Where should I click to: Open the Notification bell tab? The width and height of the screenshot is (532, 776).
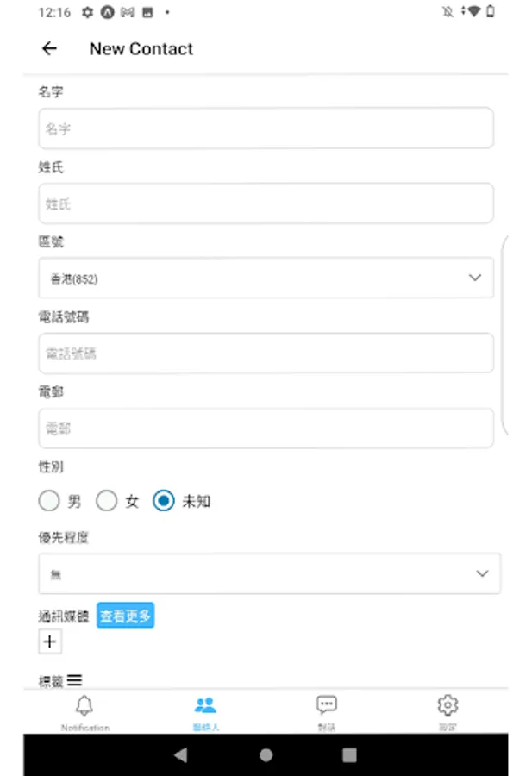point(84,711)
